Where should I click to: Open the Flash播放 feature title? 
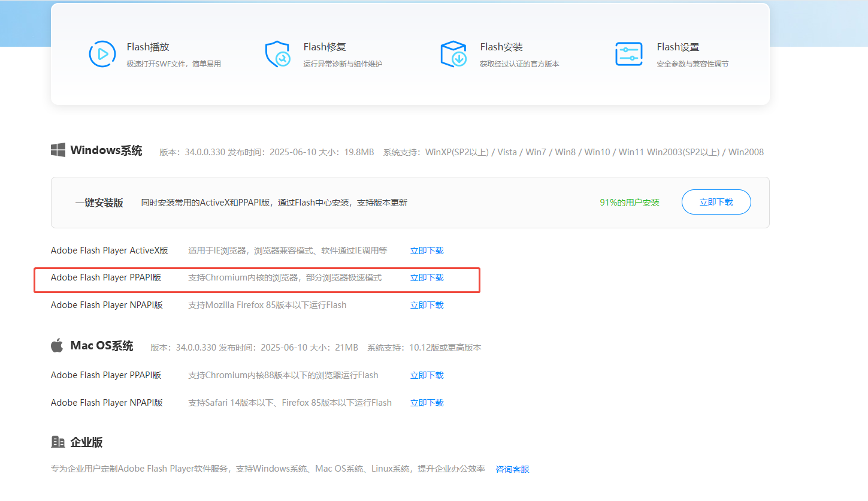148,47
